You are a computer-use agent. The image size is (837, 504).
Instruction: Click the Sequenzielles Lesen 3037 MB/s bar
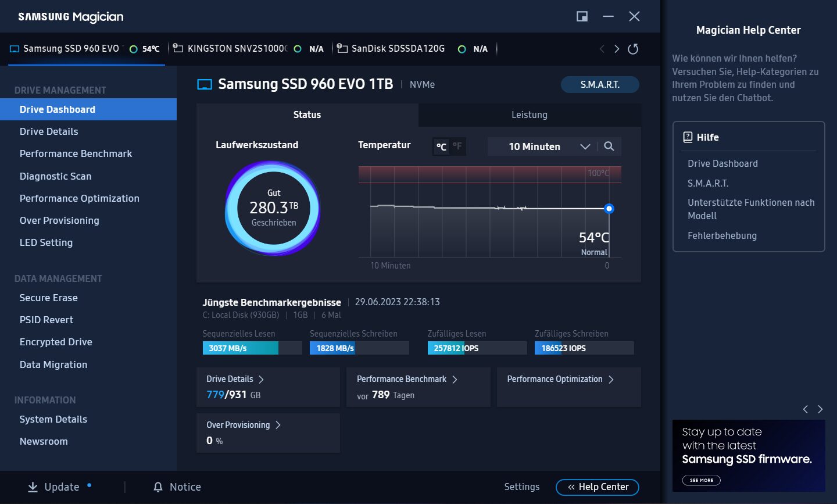252,348
